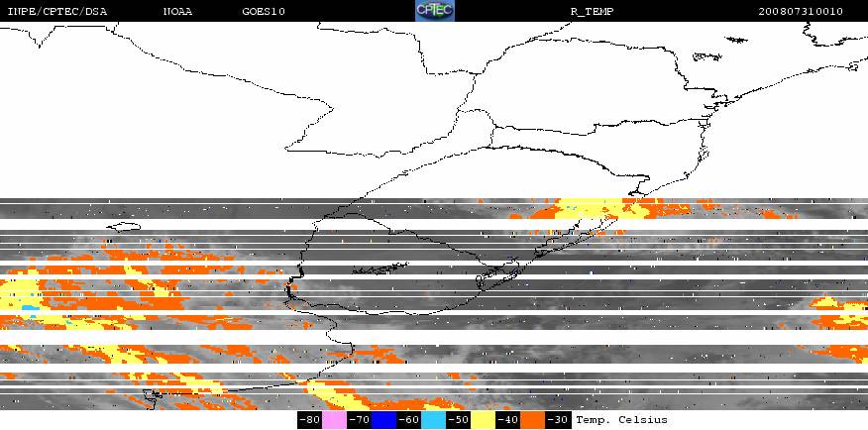Pick the cyan legend swatch after -60
Image resolution: width=868 pixels, height=430 pixels.
[433, 420]
